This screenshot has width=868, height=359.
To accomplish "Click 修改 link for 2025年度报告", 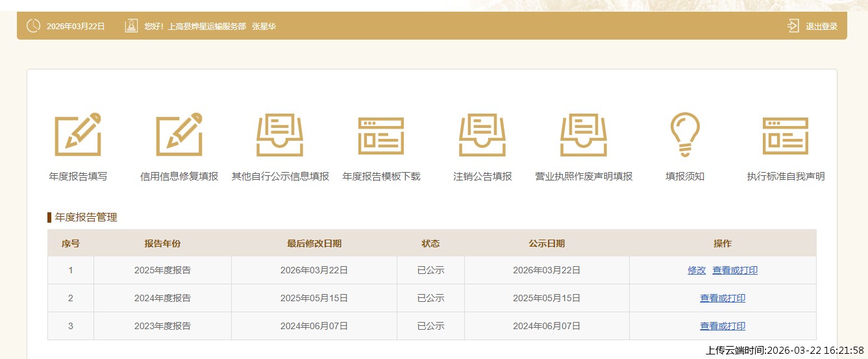I will pos(697,270).
